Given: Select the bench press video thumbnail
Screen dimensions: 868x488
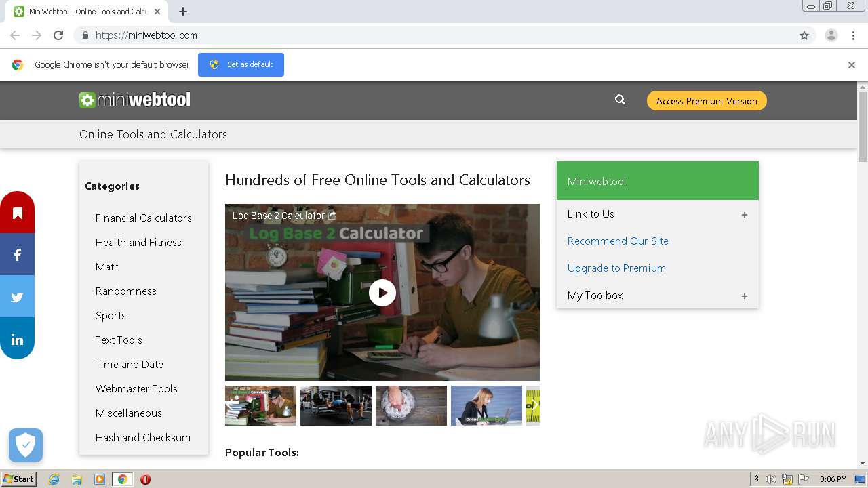Looking at the screenshot, I should 336,405.
